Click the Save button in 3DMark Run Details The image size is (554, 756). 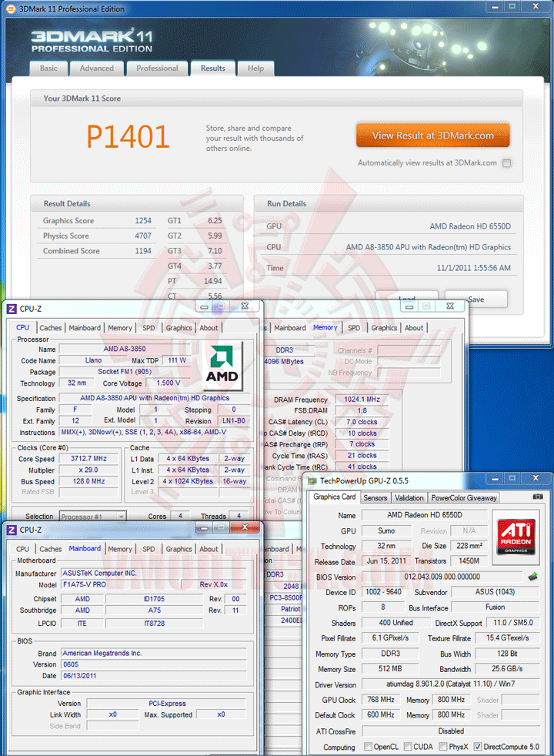coord(476,299)
